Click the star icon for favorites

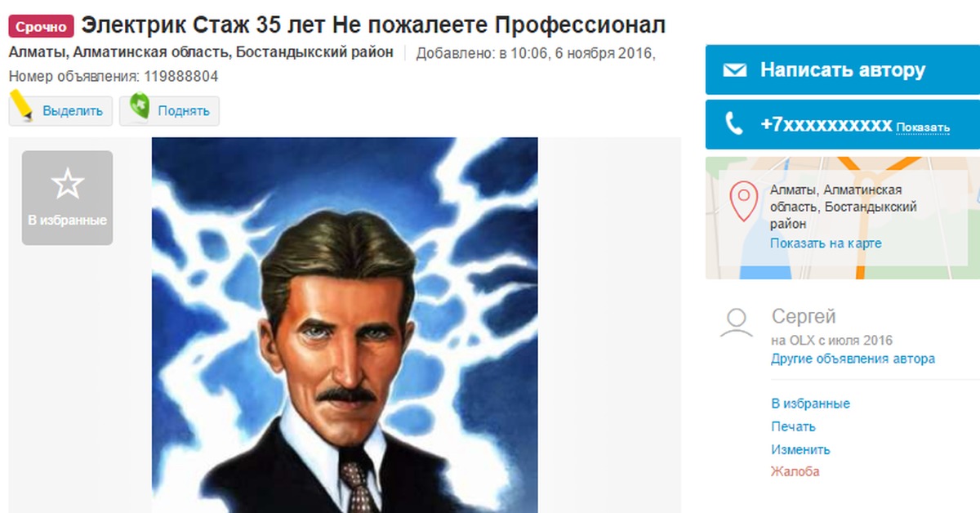[x=67, y=185]
